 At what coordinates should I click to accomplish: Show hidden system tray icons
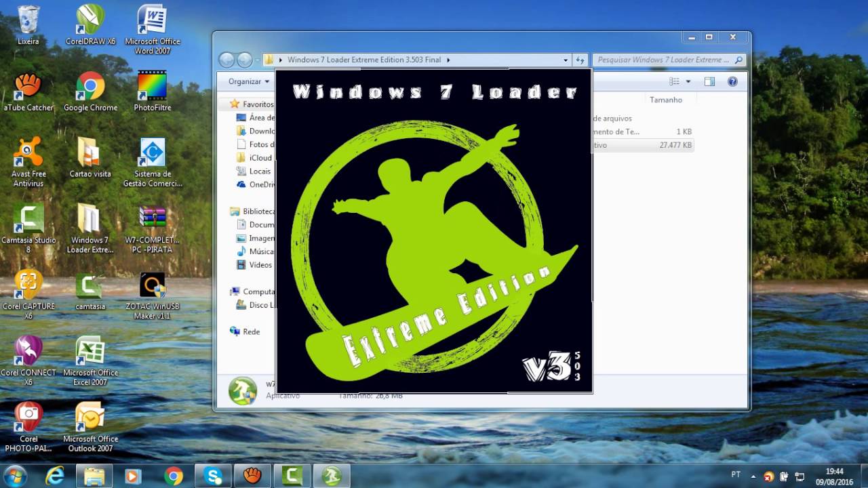752,476
